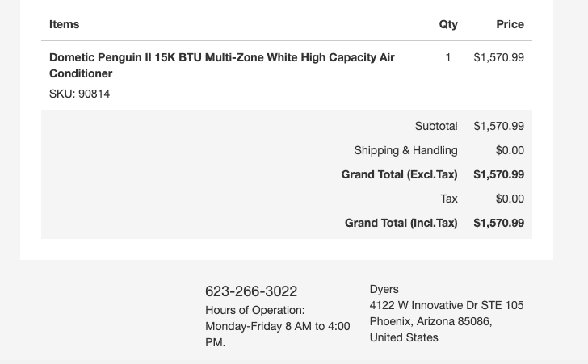Viewport: 588px width, 364px height.
Task: Click the item price $1,570.99
Action: [499, 57]
